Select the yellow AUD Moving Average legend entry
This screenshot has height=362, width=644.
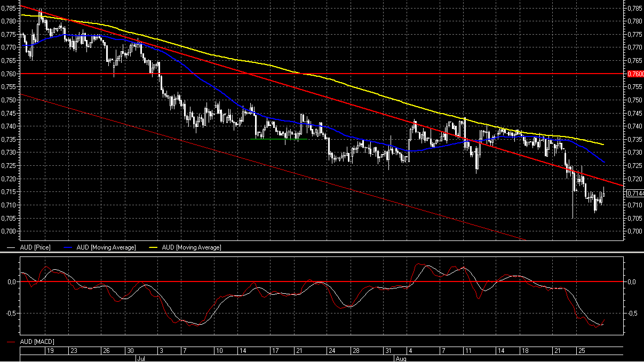[192, 247]
